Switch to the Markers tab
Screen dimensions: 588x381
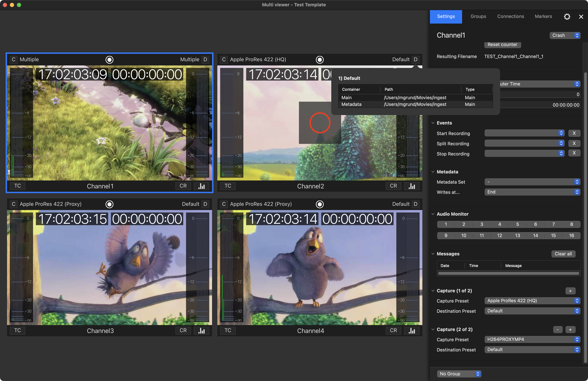click(543, 17)
